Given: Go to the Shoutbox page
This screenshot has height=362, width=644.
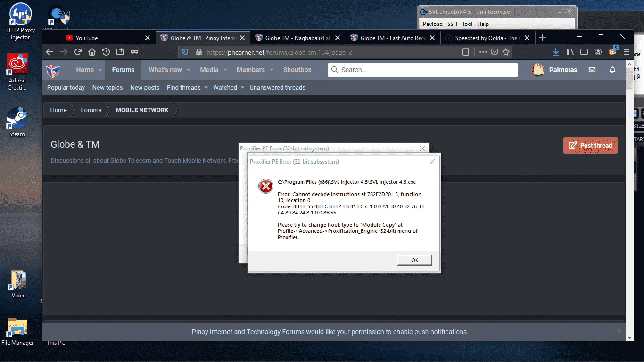Looking at the screenshot, I should coord(297,70).
